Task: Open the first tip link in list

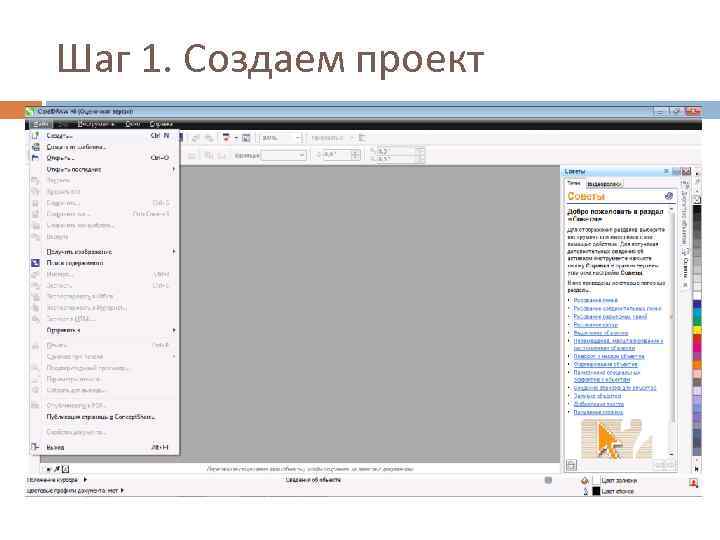Action: click(595, 300)
